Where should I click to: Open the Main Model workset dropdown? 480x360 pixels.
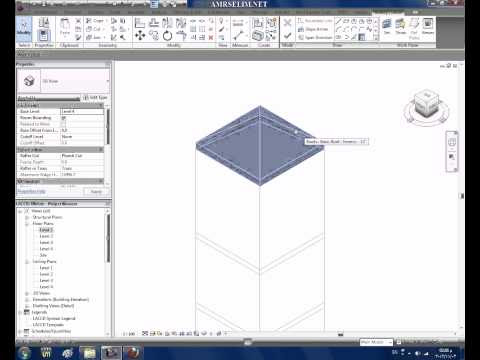click(376, 342)
